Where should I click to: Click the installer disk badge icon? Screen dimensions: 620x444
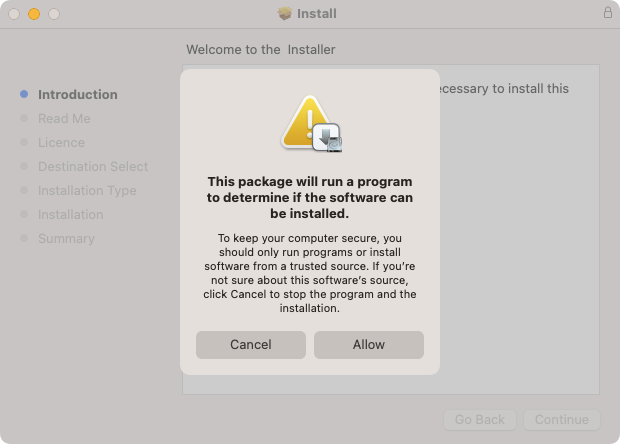[327, 138]
